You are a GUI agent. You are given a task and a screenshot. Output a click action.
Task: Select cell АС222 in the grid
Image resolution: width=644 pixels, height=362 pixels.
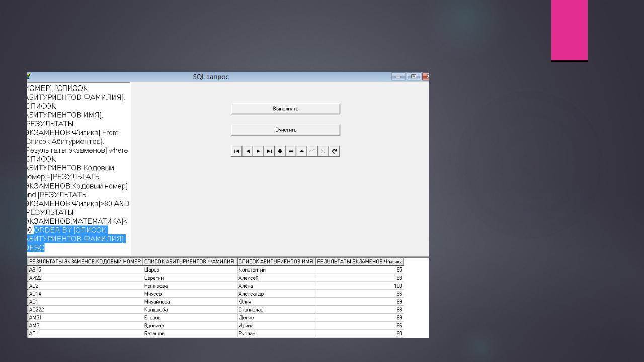[85, 310]
